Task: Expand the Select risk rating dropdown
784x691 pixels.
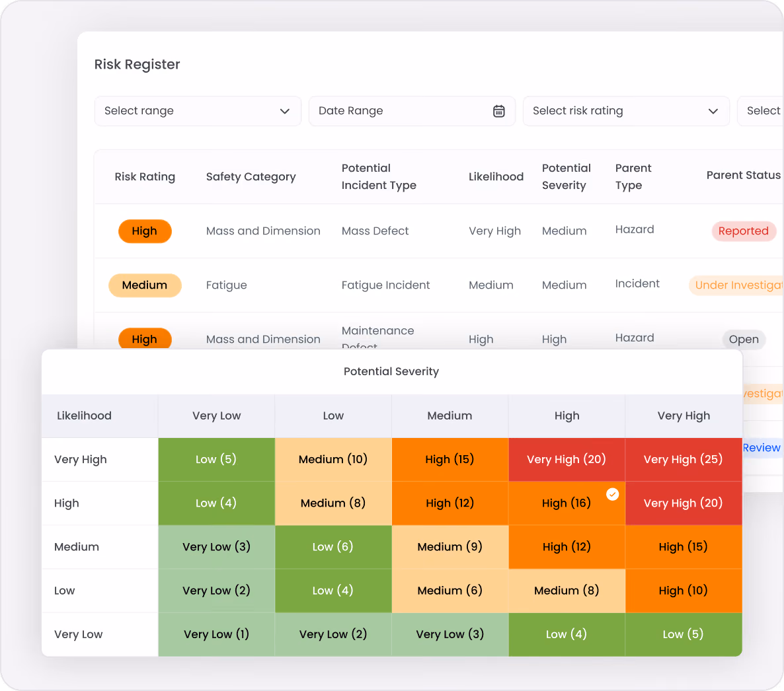Action: (626, 111)
